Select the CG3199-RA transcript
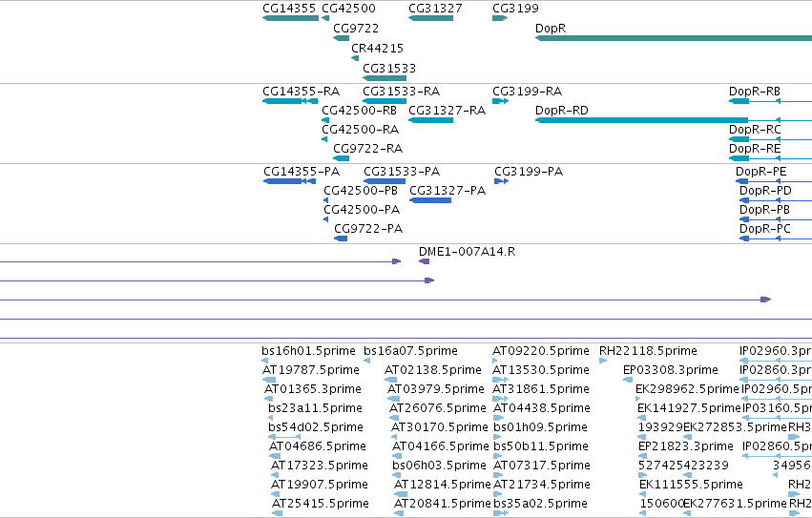Viewport: 812px width, 518px height. coord(500,101)
